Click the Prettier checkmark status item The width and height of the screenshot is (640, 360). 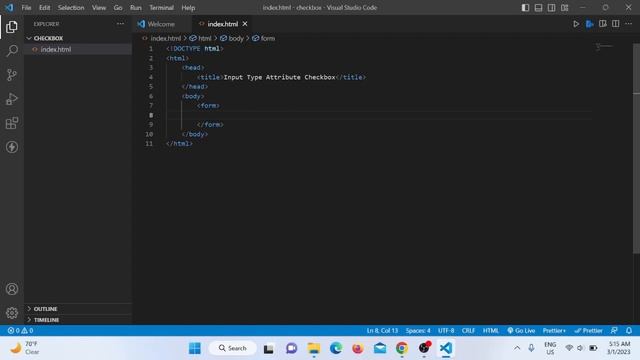pyautogui.click(x=588, y=331)
